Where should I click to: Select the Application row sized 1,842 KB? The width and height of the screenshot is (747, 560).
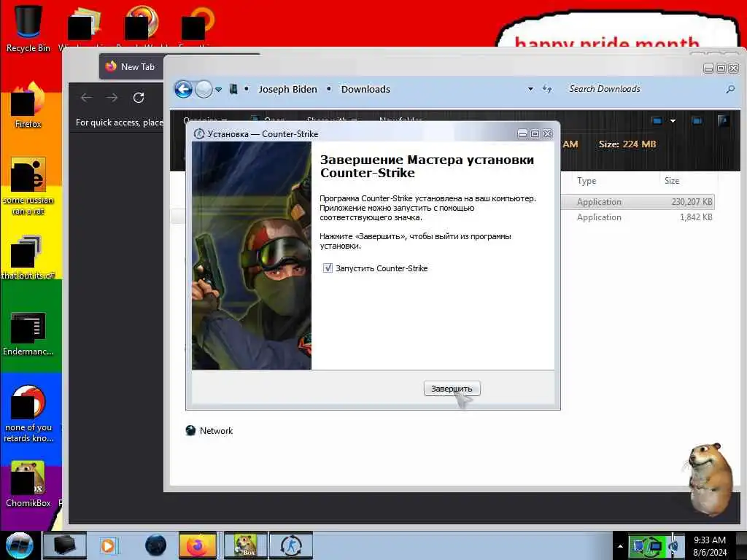638,217
